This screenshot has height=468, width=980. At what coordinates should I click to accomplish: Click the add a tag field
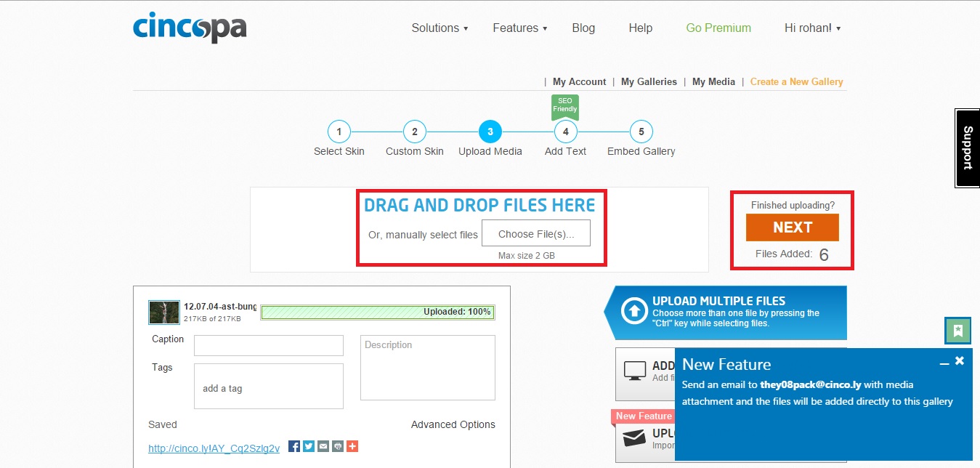tap(269, 386)
